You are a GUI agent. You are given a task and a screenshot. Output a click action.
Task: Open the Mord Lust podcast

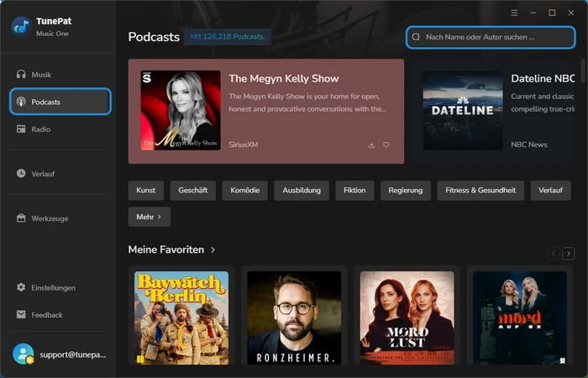(x=407, y=318)
